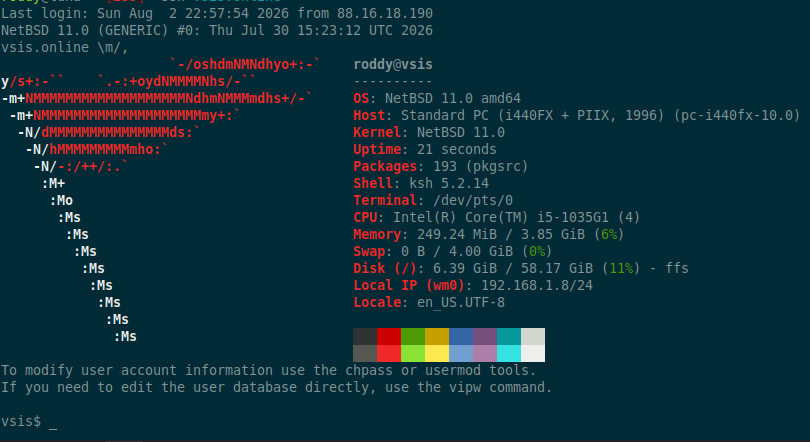
Task: Click the dark red color swatch
Action: pos(389,336)
